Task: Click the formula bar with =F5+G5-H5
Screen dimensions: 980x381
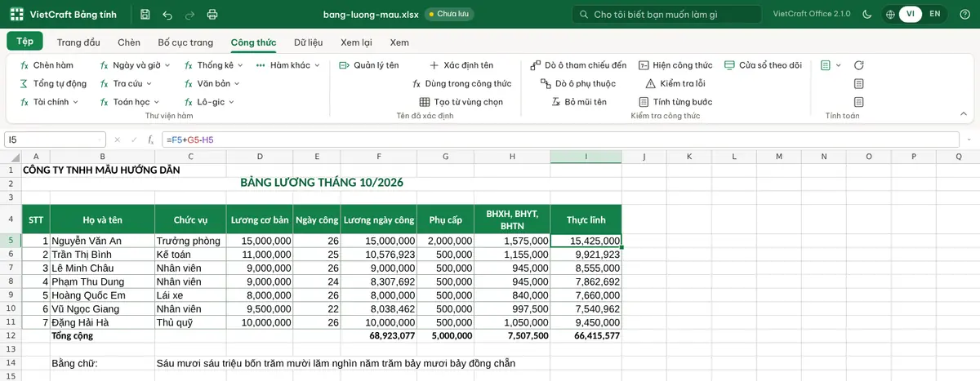Action: click(x=559, y=140)
